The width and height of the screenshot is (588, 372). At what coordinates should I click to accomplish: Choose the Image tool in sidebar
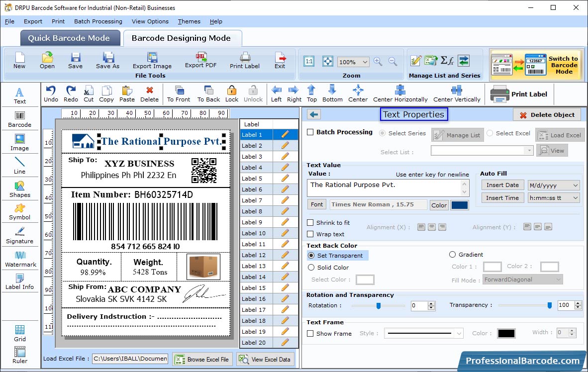click(x=19, y=143)
